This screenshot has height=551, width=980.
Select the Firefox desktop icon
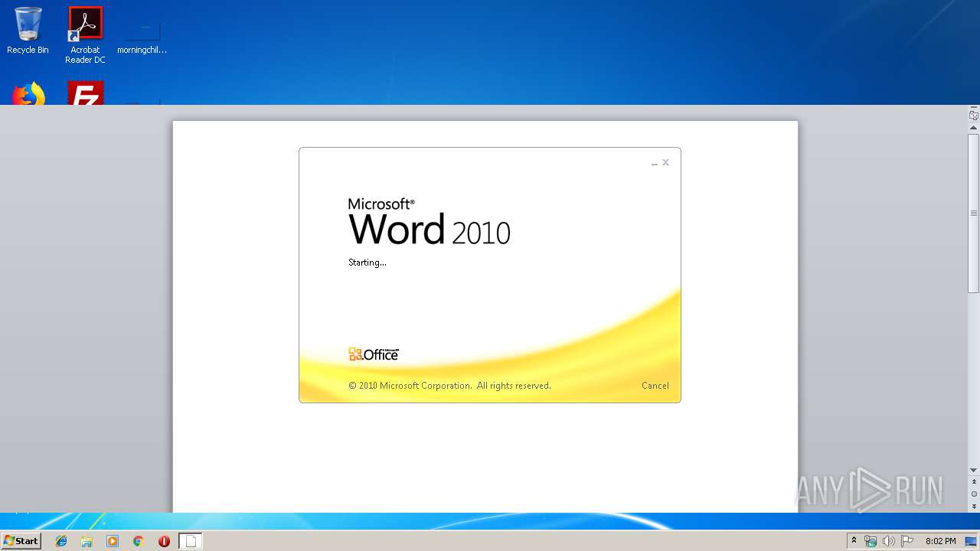coord(28,93)
